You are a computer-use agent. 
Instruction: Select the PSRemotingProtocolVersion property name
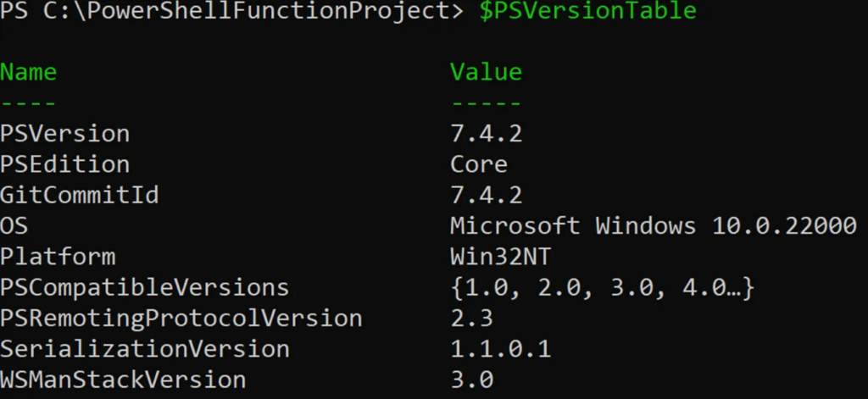pos(181,319)
